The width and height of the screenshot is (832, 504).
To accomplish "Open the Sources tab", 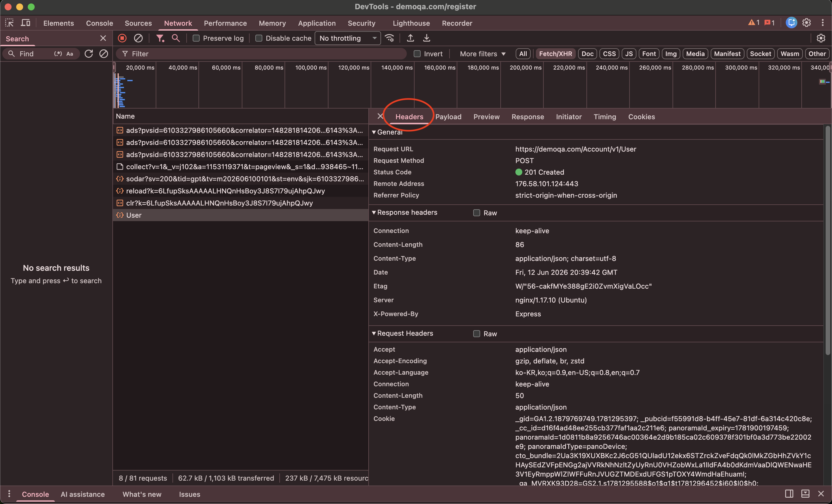I will [138, 23].
